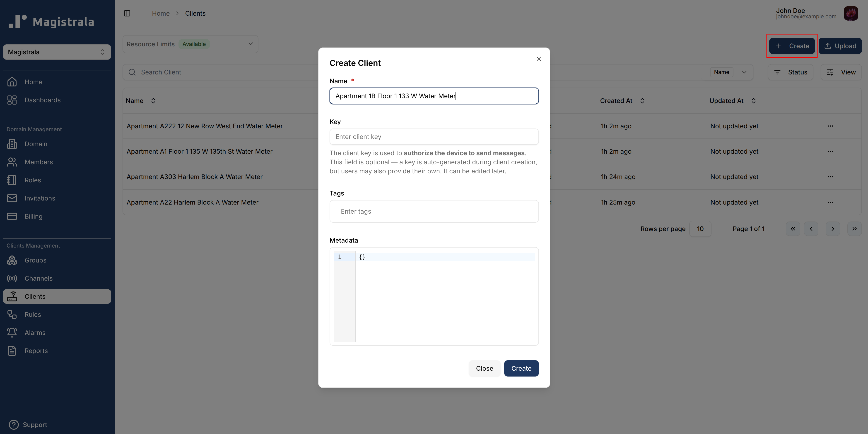Open the Reports section

pos(36,351)
